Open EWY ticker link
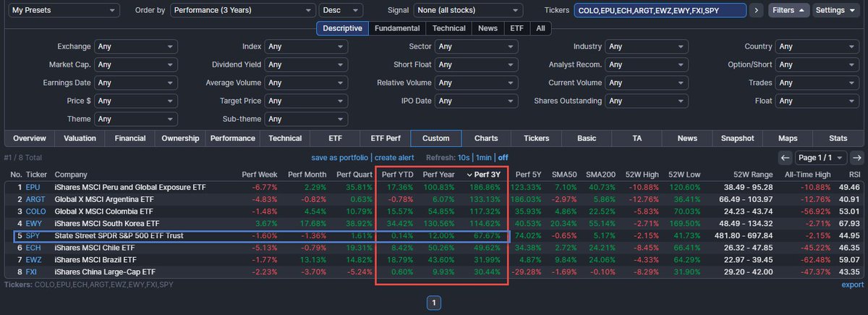This screenshot has width=868, height=315. tap(34, 224)
